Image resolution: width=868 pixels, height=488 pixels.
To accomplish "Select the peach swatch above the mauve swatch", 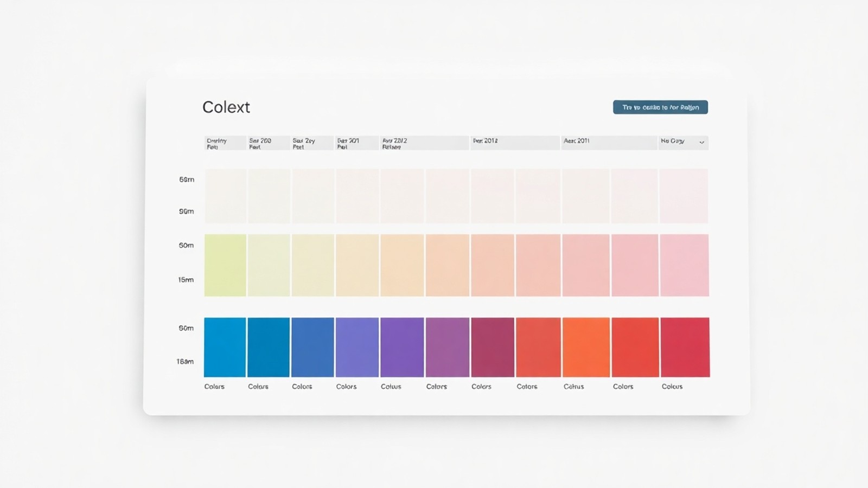I will click(x=448, y=265).
